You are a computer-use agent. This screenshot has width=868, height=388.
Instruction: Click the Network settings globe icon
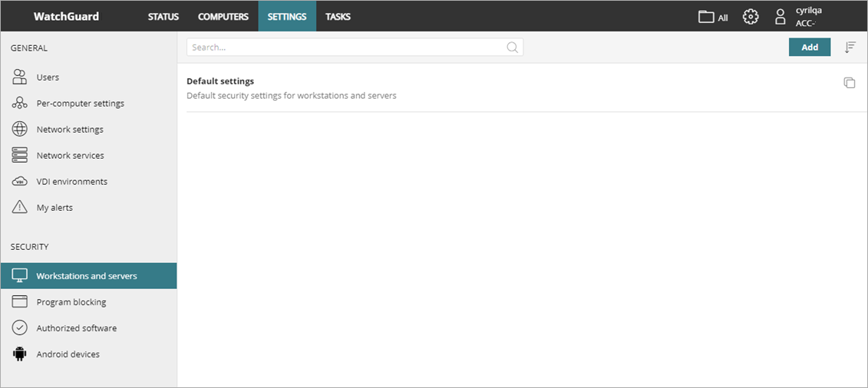19,130
